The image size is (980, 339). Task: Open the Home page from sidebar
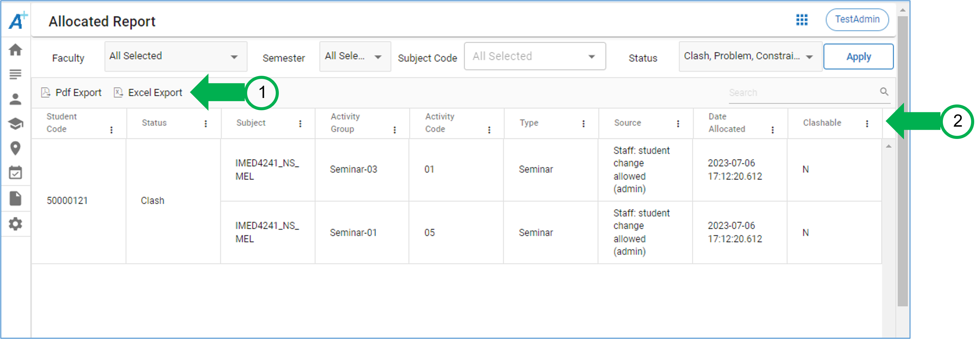coord(15,50)
